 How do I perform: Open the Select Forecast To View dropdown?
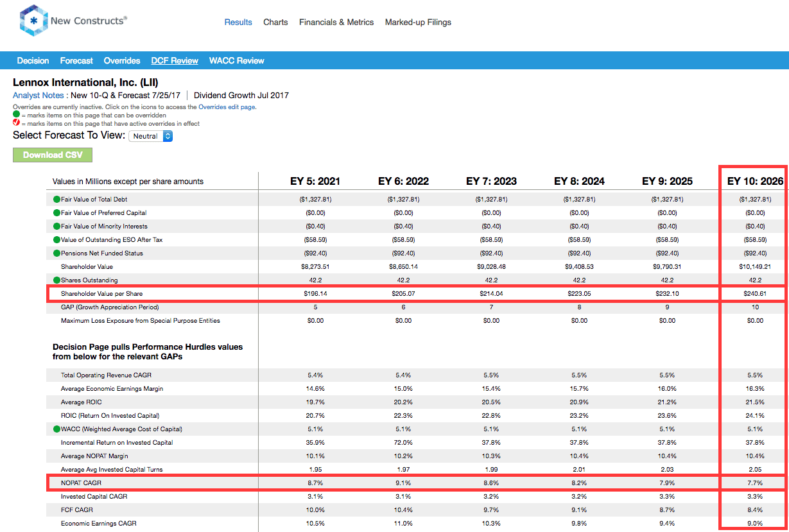151,136
